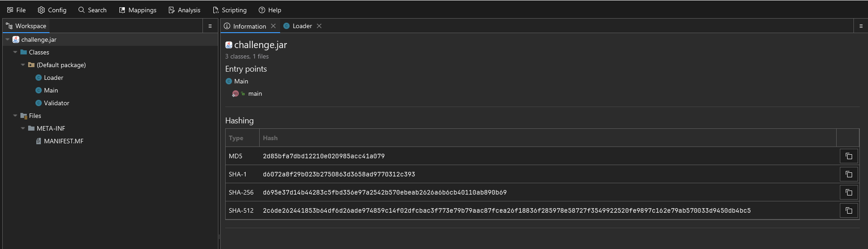The image size is (868, 249).
Task: Select the Validator class in tree
Action: tap(56, 103)
